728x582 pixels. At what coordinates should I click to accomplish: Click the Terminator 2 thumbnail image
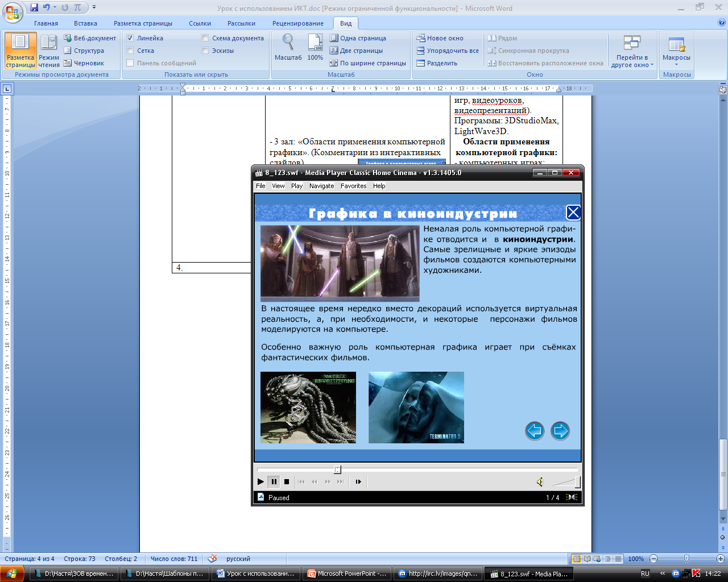tap(416, 408)
